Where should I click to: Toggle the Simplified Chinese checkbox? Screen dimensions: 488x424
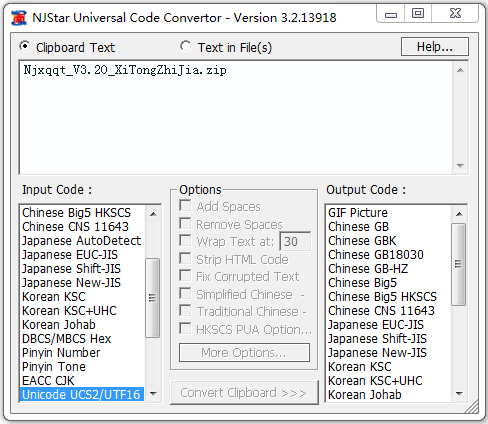(x=185, y=294)
